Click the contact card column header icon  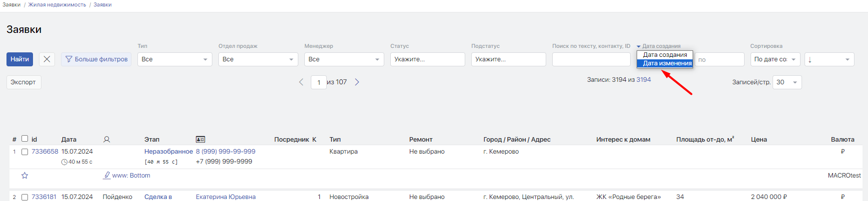coord(200,140)
